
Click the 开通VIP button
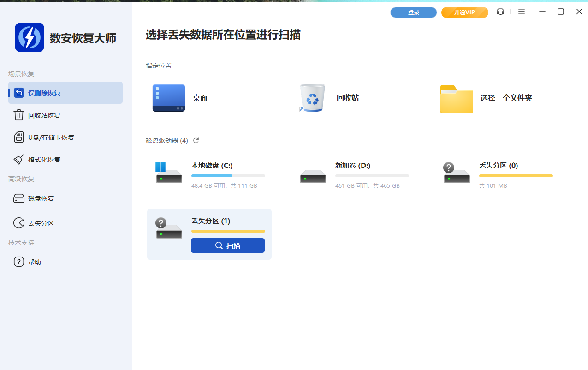465,12
